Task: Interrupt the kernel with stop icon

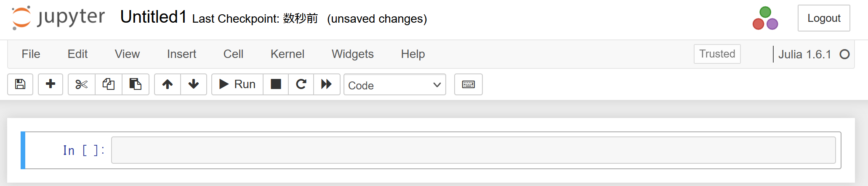Action: pos(276,84)
